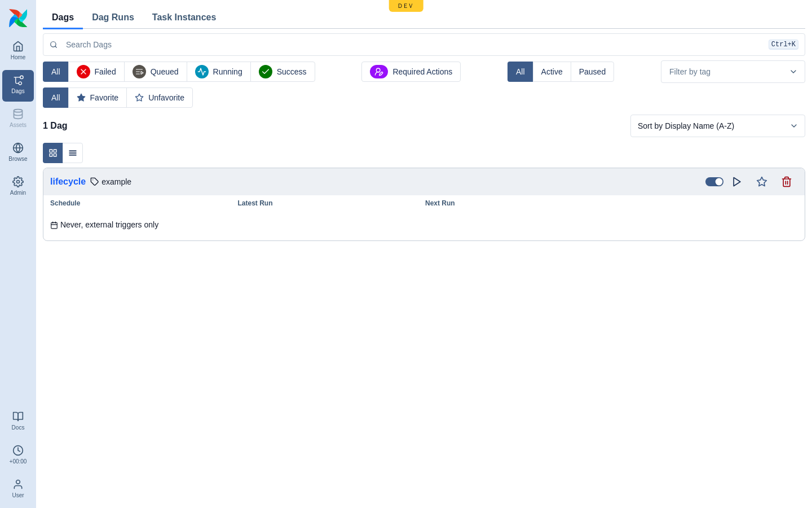Viewport: 812px width, 508px height.
Task: Favorite the lifecycle Dag with star icon
Action: click(762, 182)
